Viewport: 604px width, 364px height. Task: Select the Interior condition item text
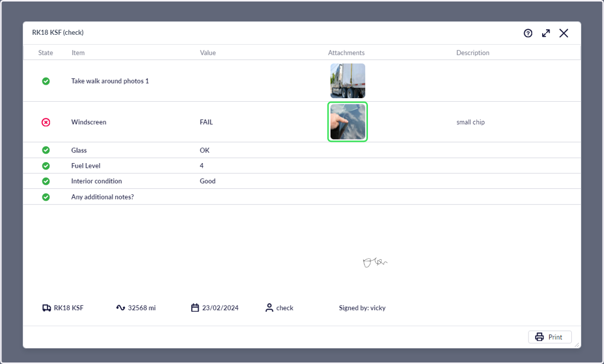[97, 181]
